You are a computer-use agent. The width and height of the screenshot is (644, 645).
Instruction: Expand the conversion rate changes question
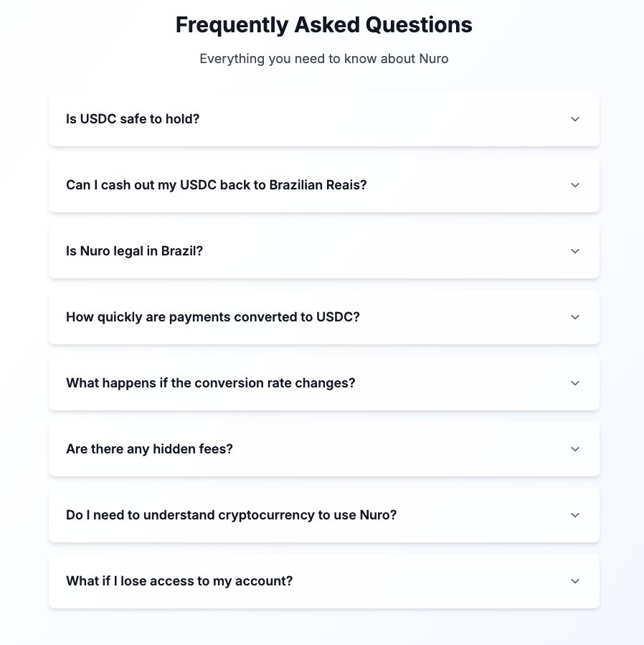[x=323, y=383]
